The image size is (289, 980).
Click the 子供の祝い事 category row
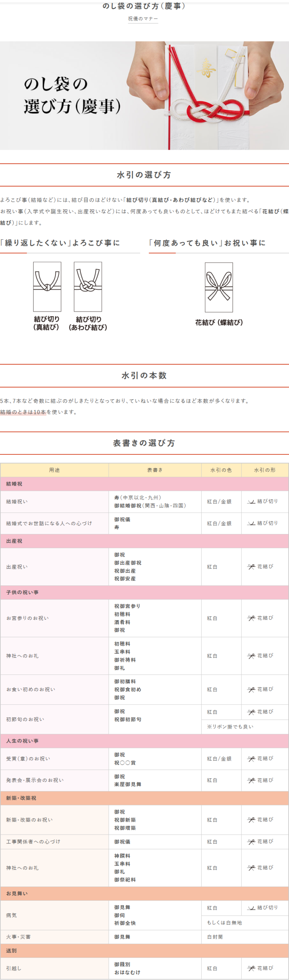click(144, 592)
